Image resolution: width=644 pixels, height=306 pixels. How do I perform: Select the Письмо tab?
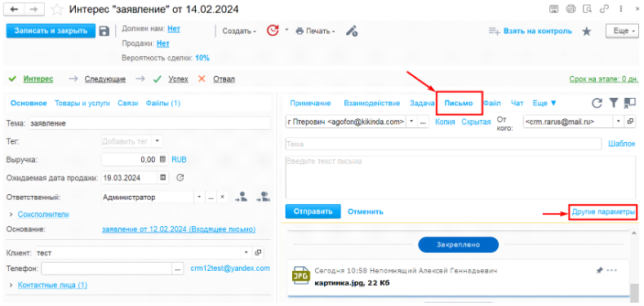click(459, 103)
